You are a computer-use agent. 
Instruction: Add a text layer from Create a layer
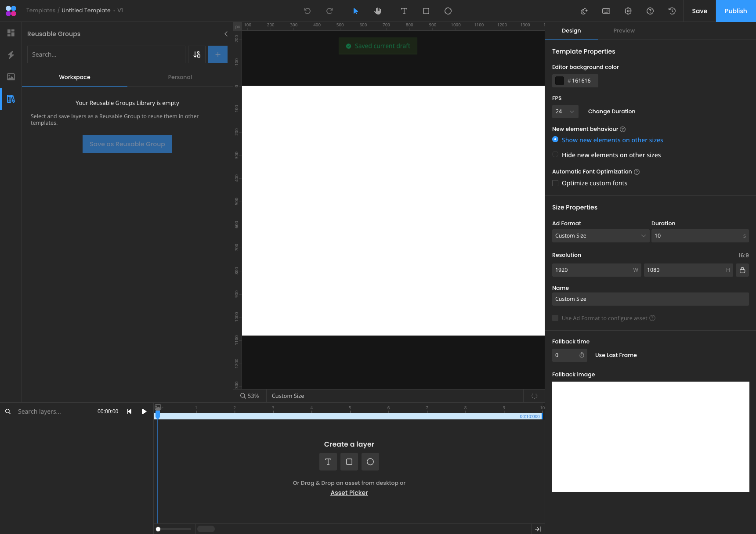point(328,462)
